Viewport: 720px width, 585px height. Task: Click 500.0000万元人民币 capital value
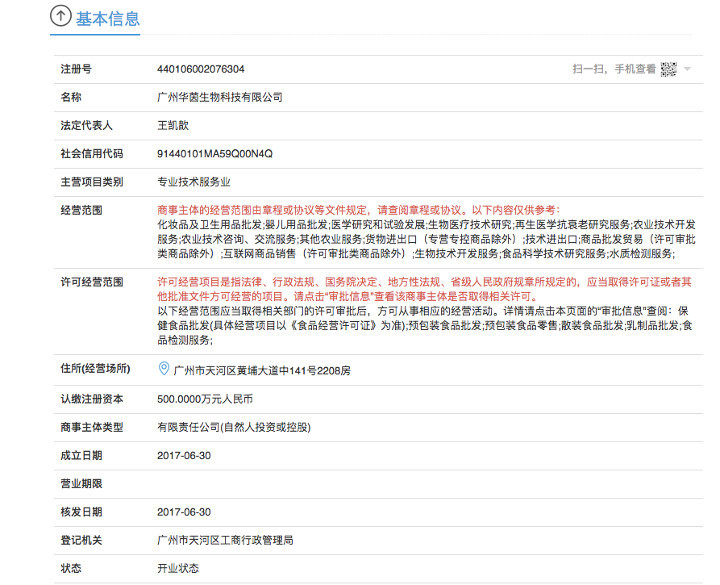pyautogui.click(x=205, y=399)
